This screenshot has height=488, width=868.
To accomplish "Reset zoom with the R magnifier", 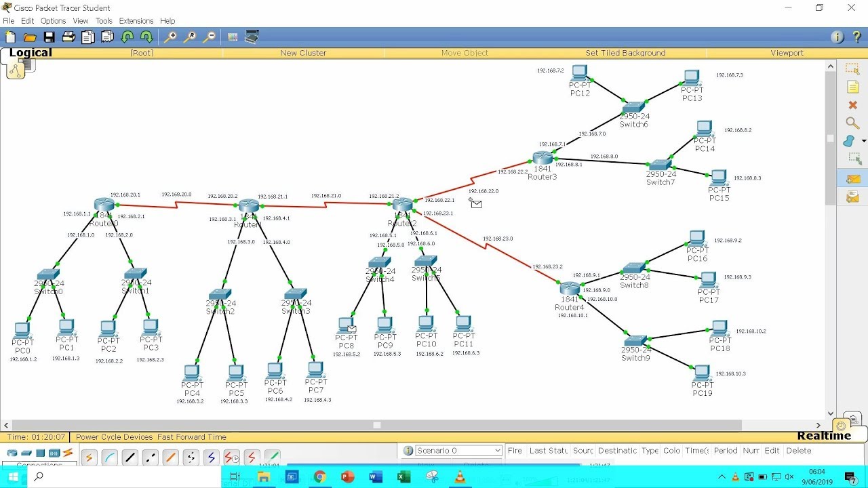I will (x=190, y=37).
